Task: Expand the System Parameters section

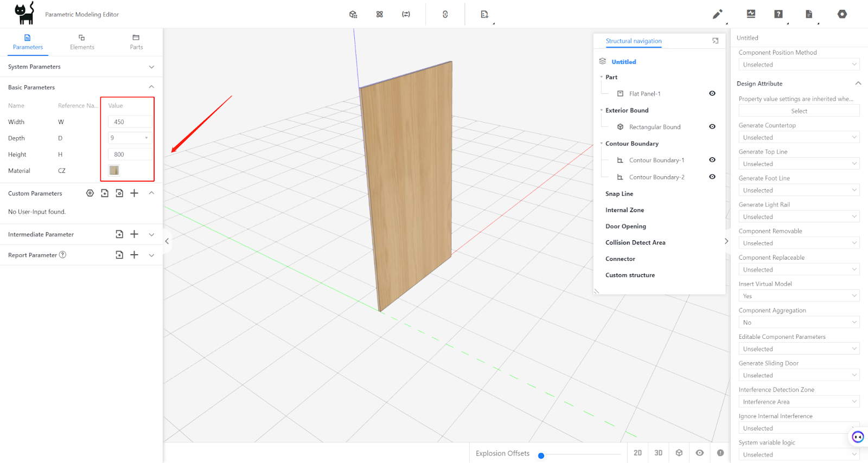Action: point(151,67)
